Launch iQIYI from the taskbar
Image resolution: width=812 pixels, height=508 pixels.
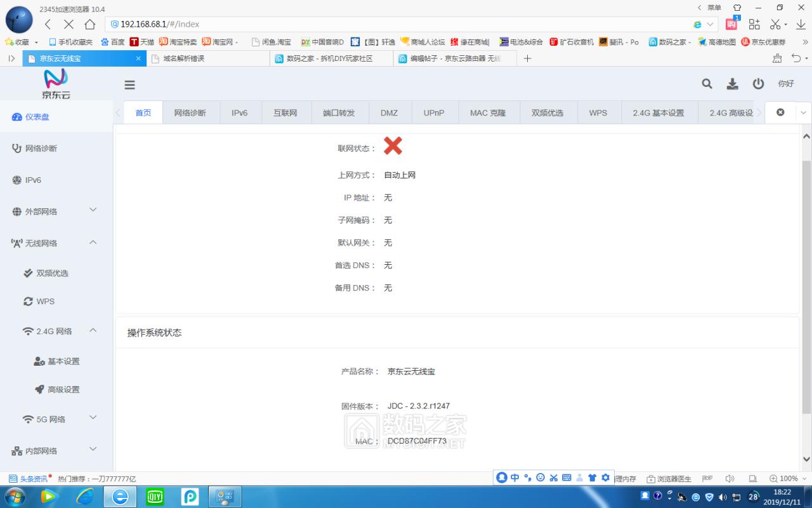pos(154,496)
